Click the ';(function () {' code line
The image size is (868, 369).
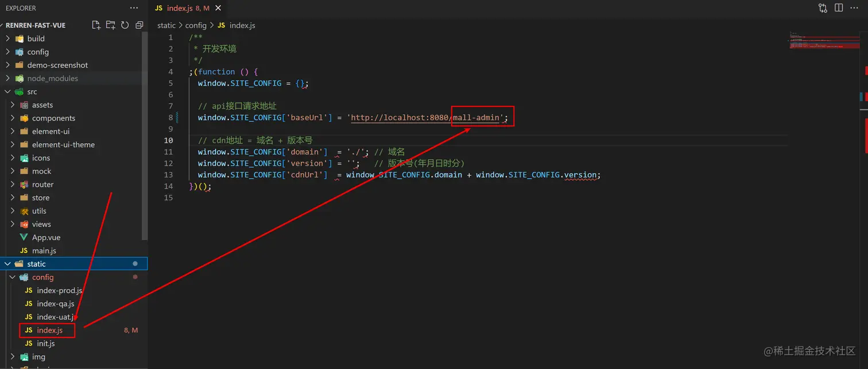coord(224,71)
